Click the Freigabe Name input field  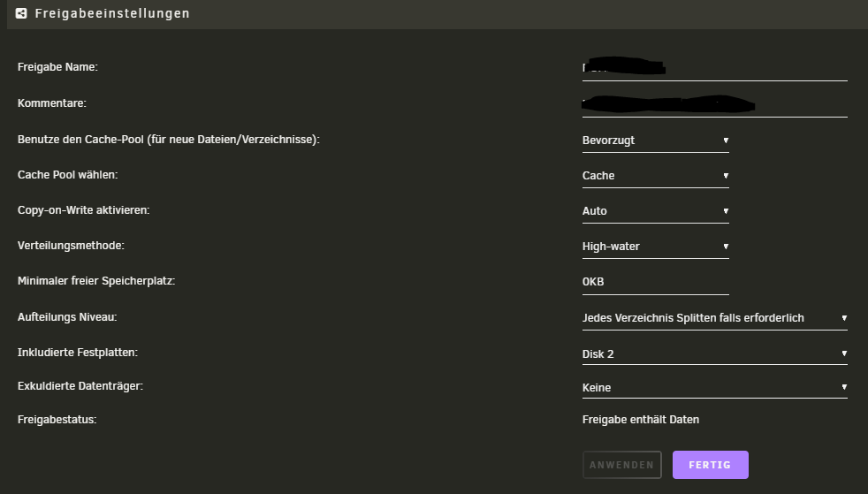click(x=715, y=68)
